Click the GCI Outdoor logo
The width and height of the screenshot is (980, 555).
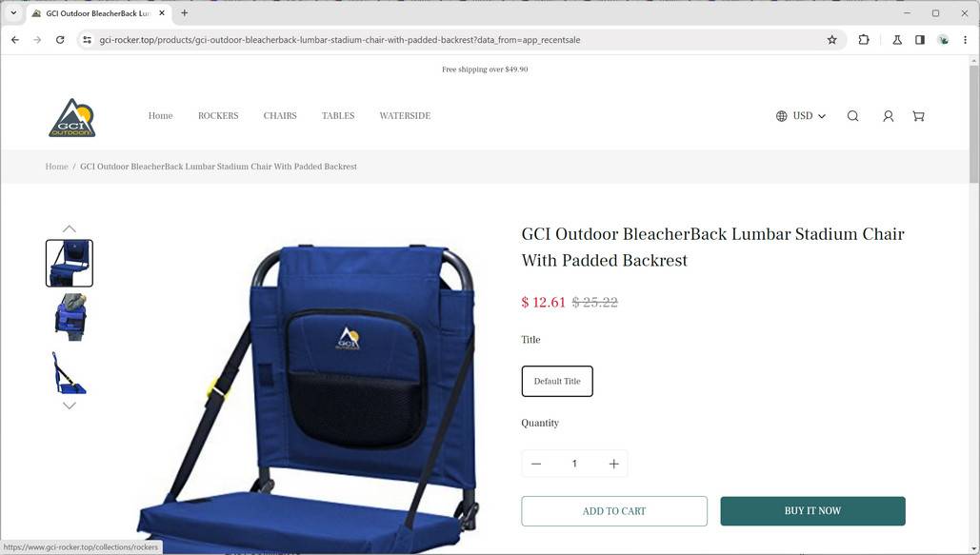(71, 117)
